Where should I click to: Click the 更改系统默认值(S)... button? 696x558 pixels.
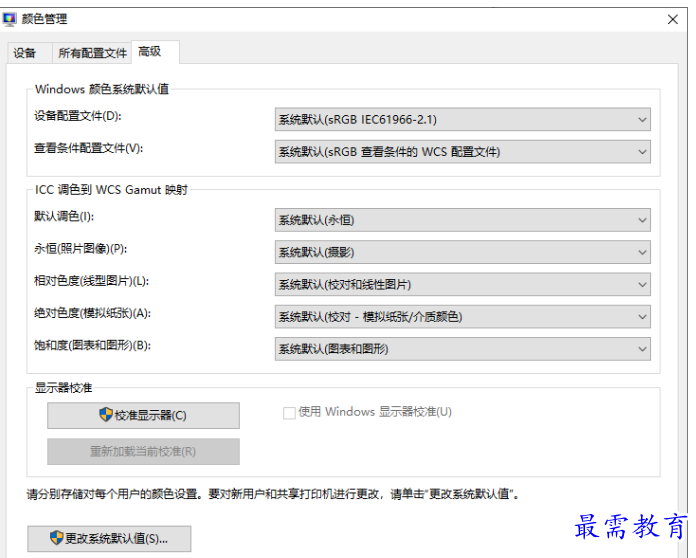tap(109, 538)
